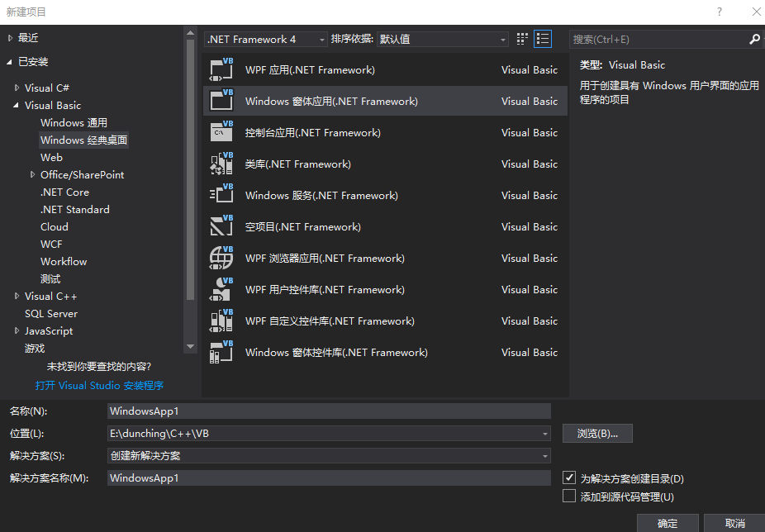Screen dimensions: 765x532
Task: Switch to small icons list view
Action: [543, 39]
